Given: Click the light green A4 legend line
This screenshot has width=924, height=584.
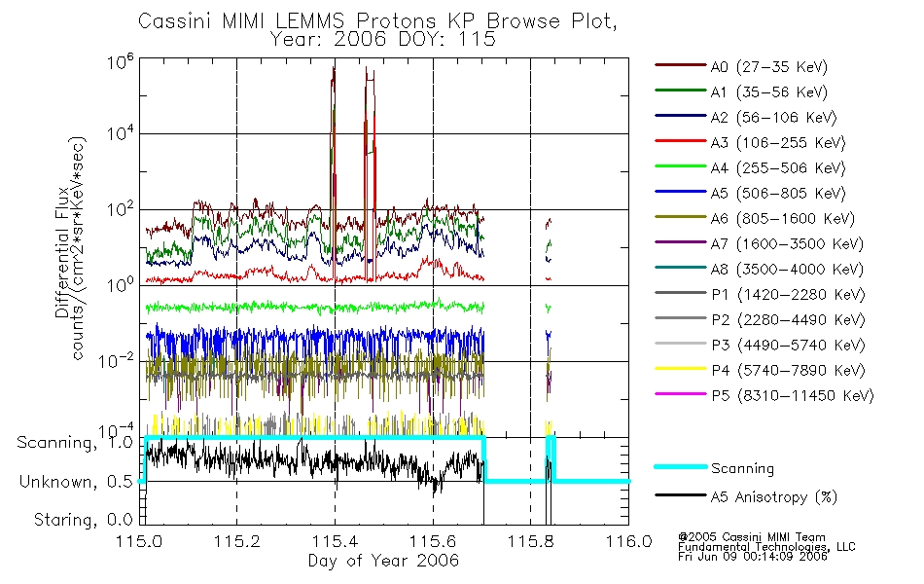Looking at the screenshot, I should pyautogui.click(x=680, y=166).
